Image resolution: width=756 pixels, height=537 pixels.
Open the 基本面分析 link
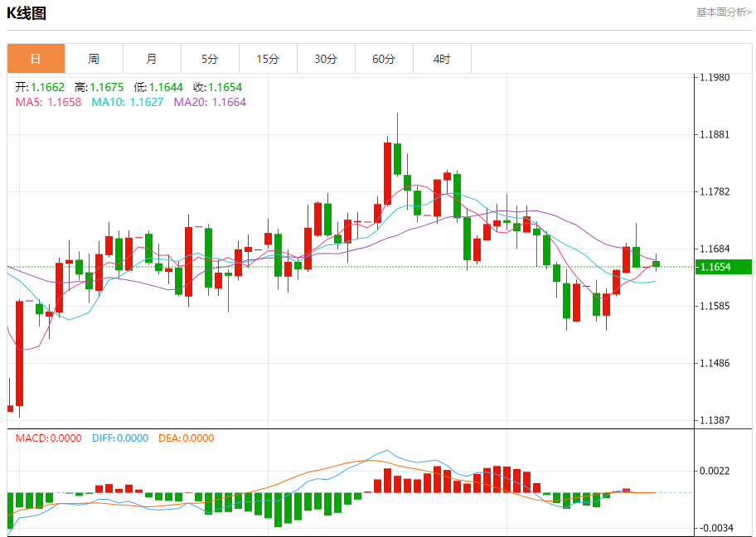723,12
